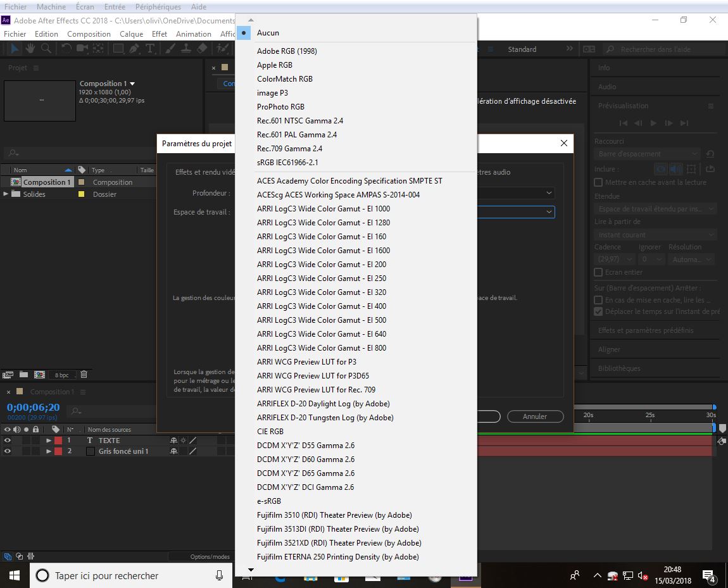Create new composition from Project panel footer
The width and height of the screenshot is (728, 588).
(39, 375)
